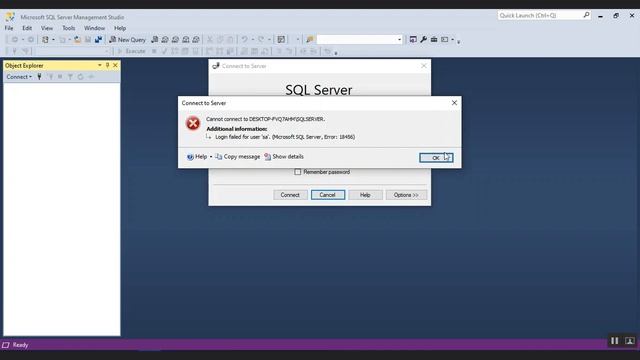640x360 pixels.
Task: Click the pause playback control
Action: coord(614,340)
